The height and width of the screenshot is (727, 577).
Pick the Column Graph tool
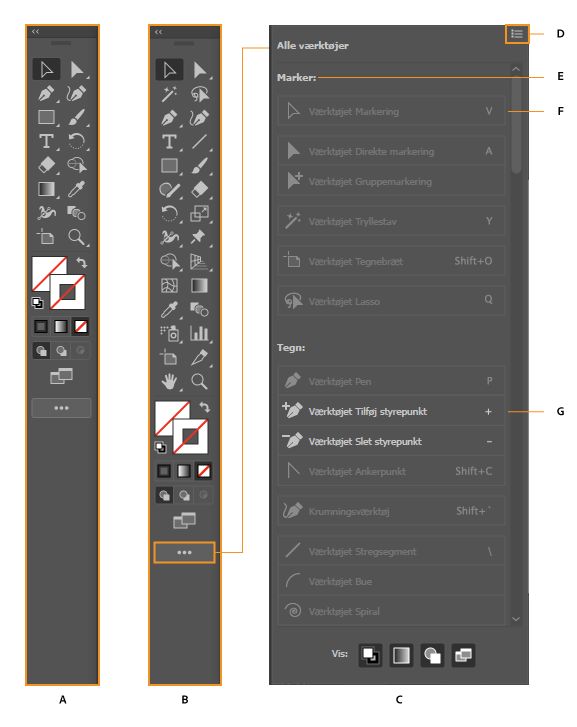click(199, 333)
